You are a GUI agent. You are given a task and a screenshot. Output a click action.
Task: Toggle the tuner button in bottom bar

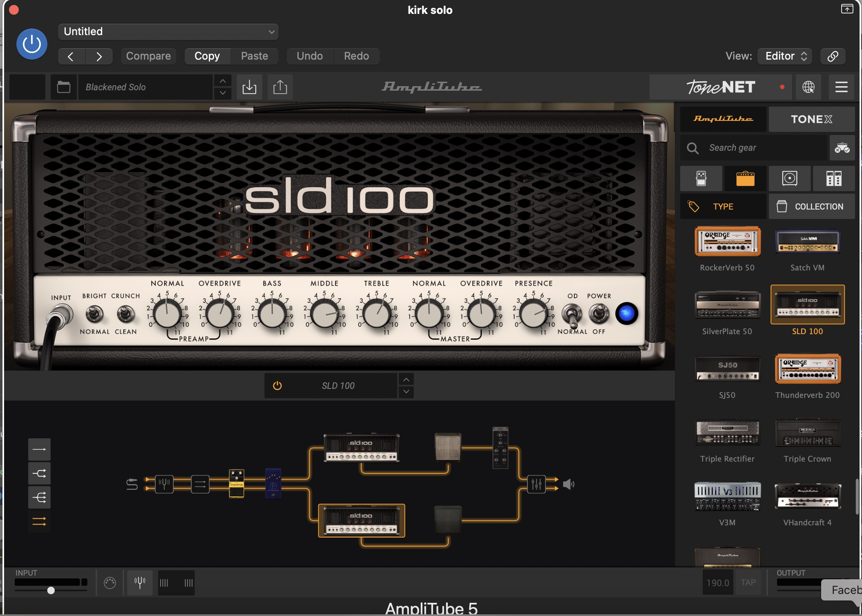click(x=140, y=583)
